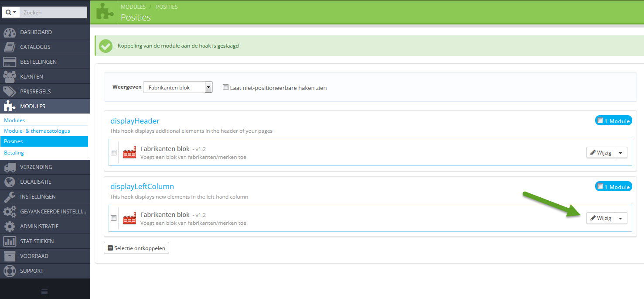This screenshot has height=299, width=644.
Task: Click the Dashboard gauge icon
Action: 10,32
